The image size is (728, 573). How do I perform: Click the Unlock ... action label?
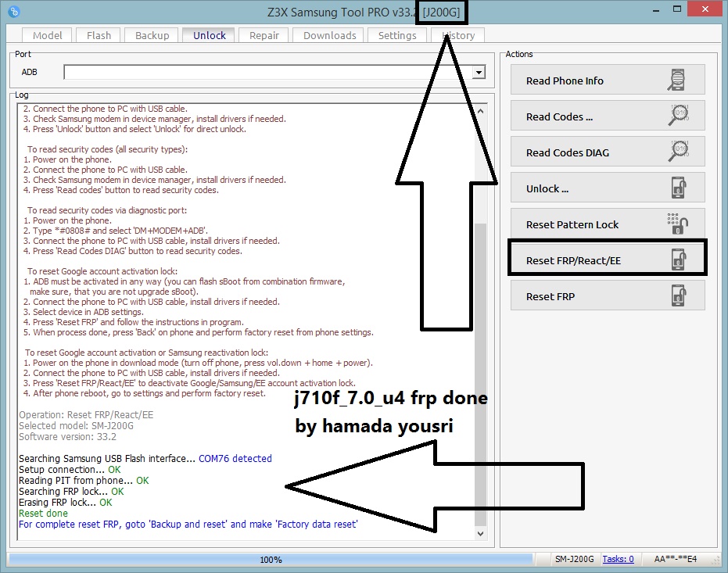tap(547, 189)
